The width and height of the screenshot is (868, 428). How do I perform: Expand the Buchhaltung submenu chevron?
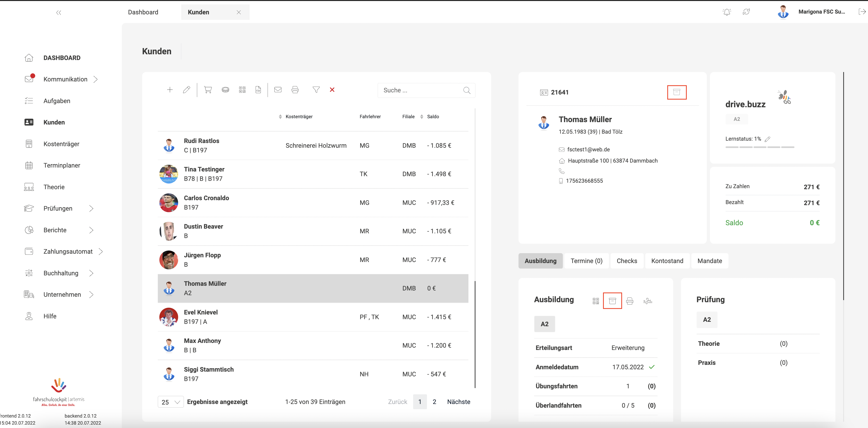click(x=91, y=273)
